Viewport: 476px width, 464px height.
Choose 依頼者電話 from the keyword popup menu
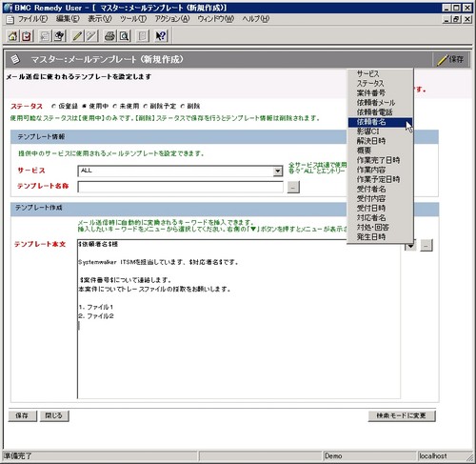coord(380,112)
